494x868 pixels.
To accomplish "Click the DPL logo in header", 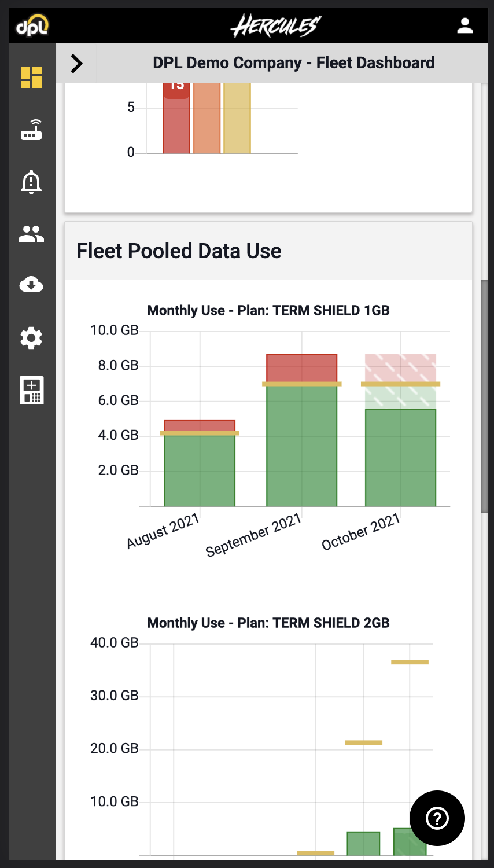I will click(32, 25).
